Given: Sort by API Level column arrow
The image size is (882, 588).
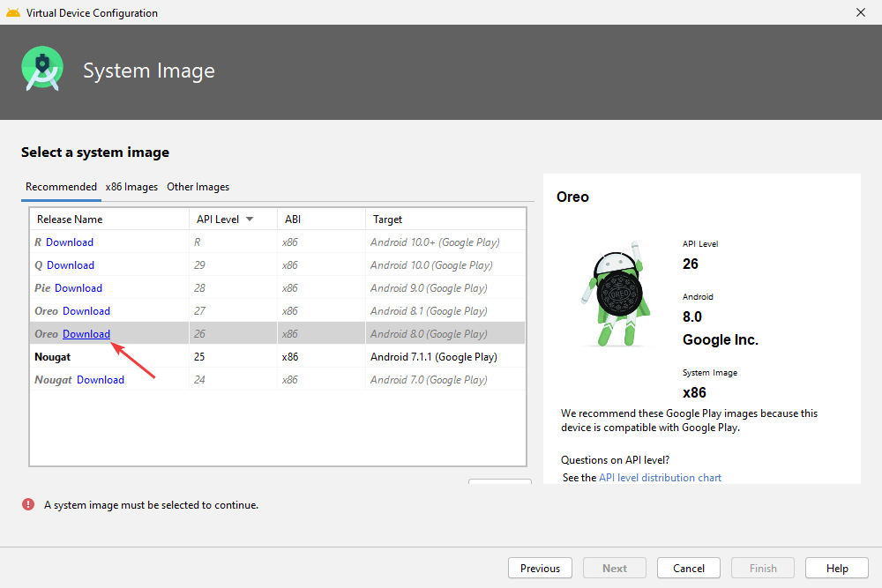Looking at the screenshot, I should 250,220.
